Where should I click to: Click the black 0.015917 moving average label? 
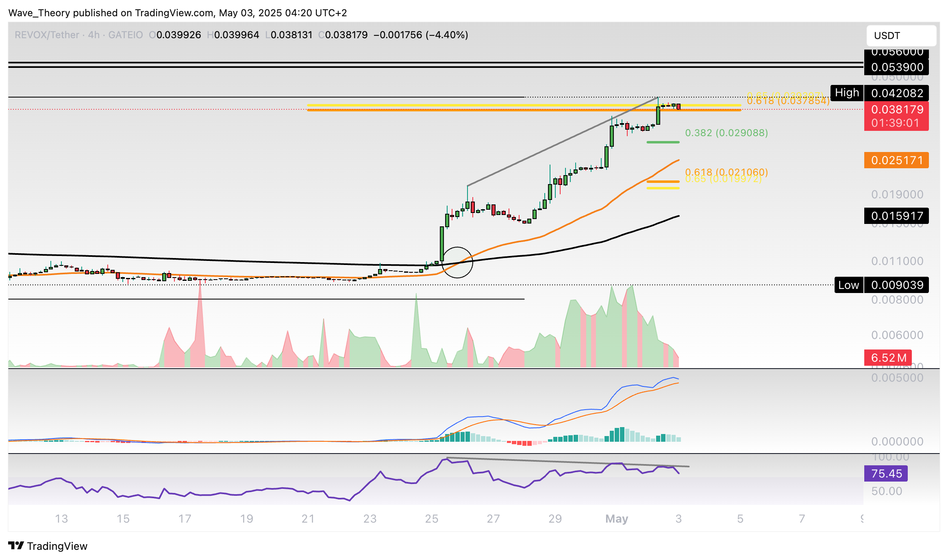pos(896,216)
